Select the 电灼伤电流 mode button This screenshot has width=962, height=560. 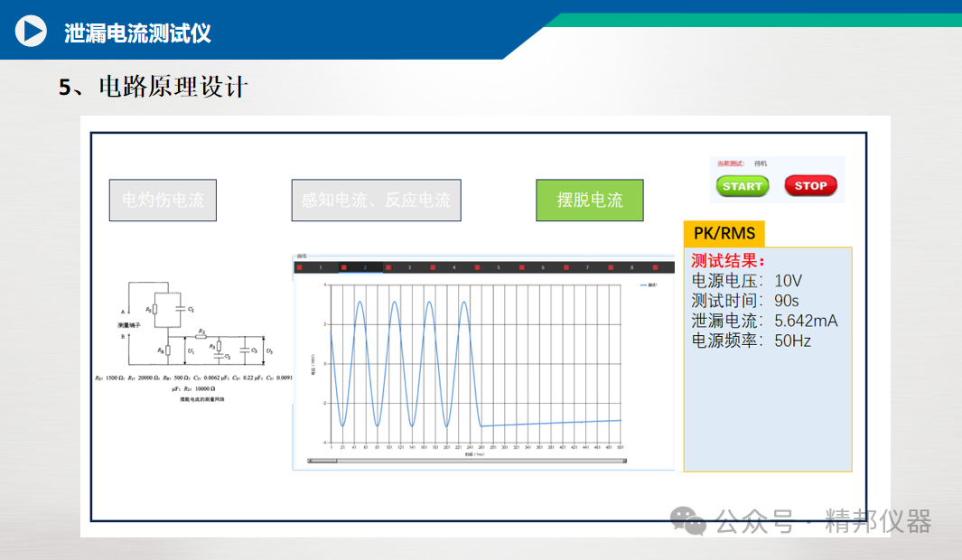click(x=163, y=200)
